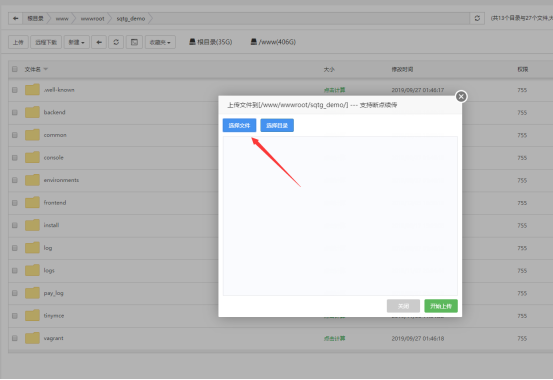Click the folder name 'backend'
This screenshot has height=380, width=553.
point(54,112)
